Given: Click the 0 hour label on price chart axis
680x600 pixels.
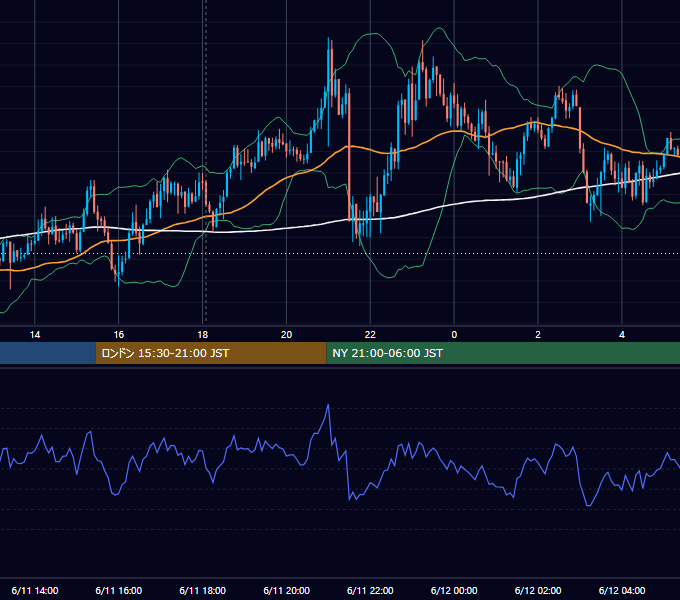Looking at the screenshot, I should [454, 335].
